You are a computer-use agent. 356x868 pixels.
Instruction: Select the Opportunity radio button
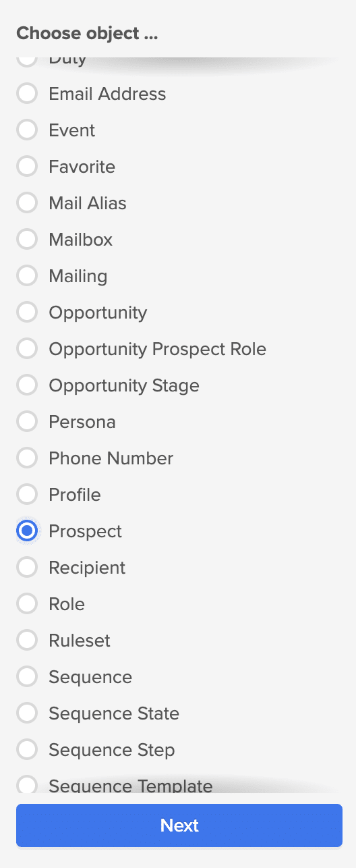(27, 313)
